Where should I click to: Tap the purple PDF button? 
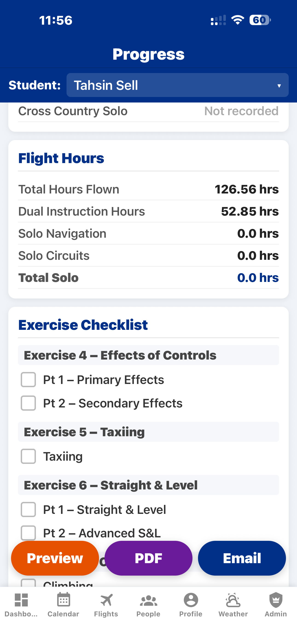148,558
